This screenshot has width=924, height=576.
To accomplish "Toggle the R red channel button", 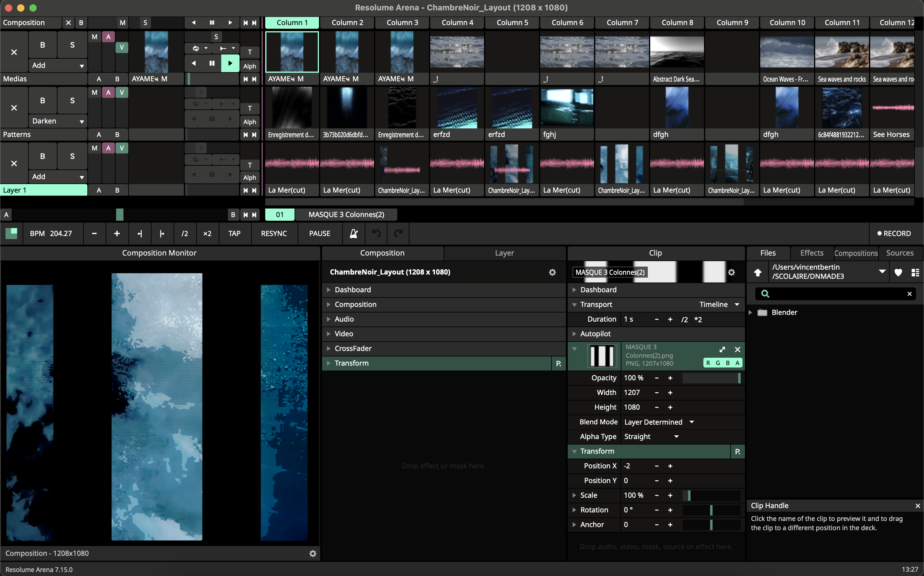I will [708, 363].
